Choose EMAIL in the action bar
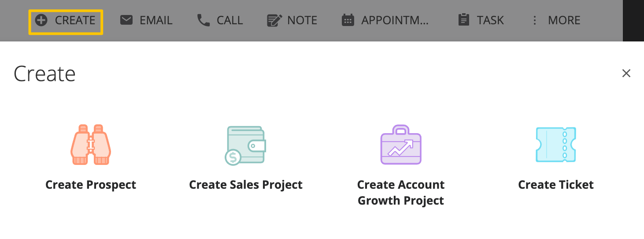Image resolution: width=644 pixels, height=239 pixels. coord(156,20)
